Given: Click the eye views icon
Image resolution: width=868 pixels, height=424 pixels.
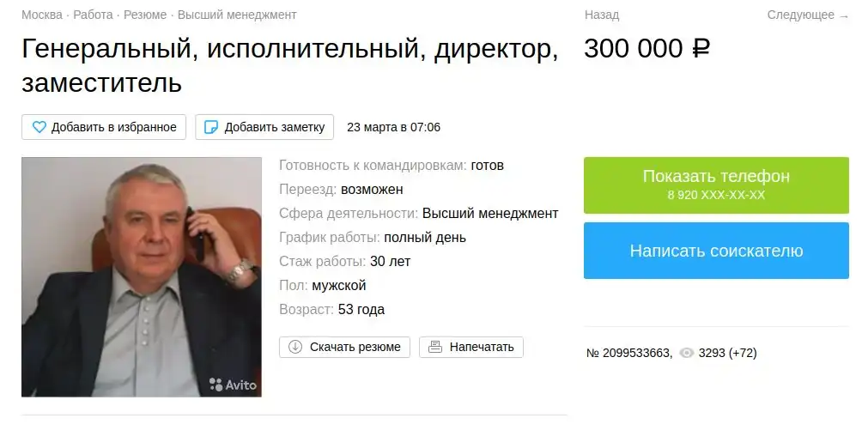Looking at the screenshot, I should point(687,353).
